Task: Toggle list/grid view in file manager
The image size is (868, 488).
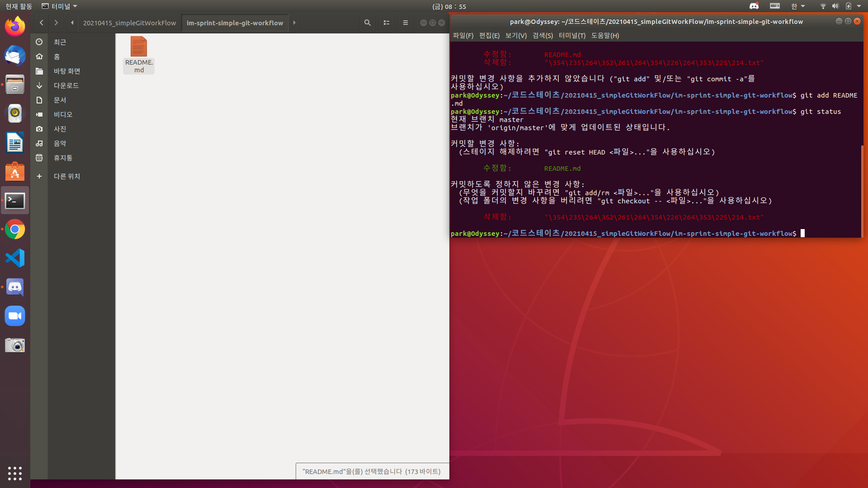Action: (x=386, y=23)
